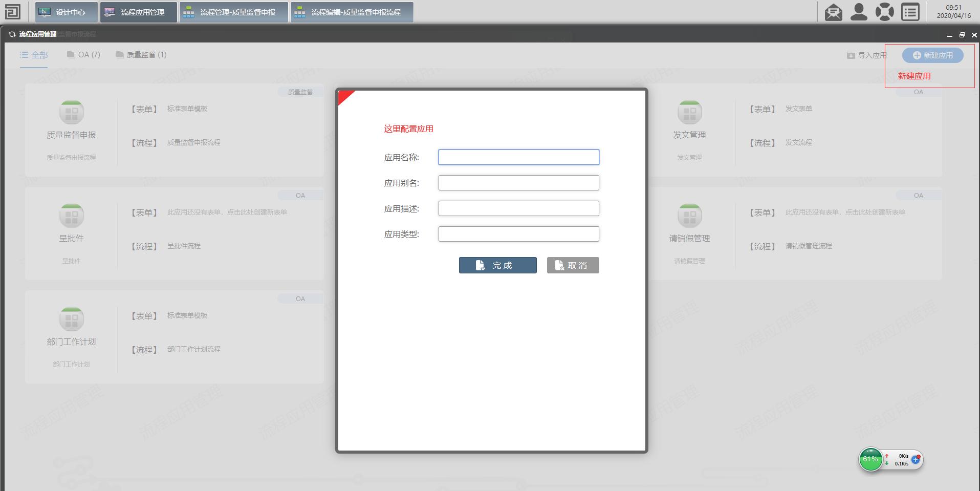Click the 导入应用 button
Viewport: 980px width, 491px height.
867,55
